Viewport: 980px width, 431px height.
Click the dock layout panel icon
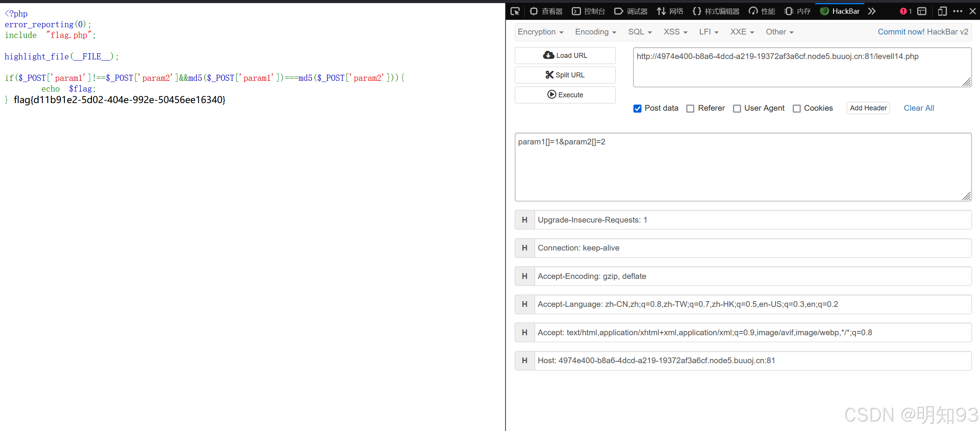click(922, 11)
